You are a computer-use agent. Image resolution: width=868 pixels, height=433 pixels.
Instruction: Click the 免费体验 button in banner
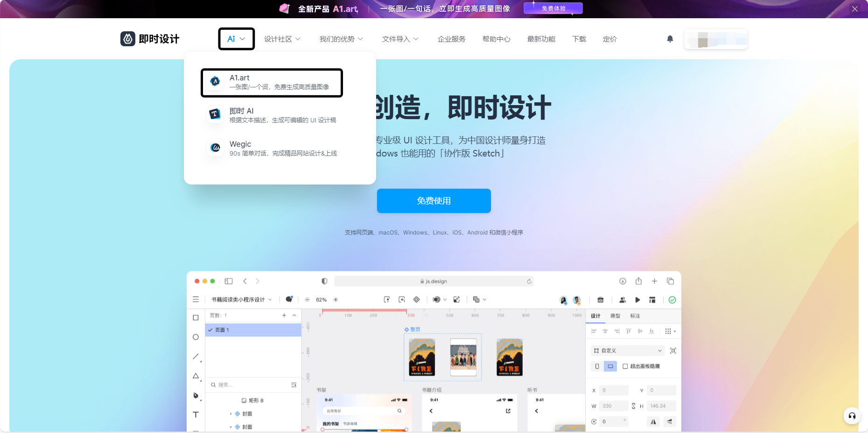tap(553, 8)
